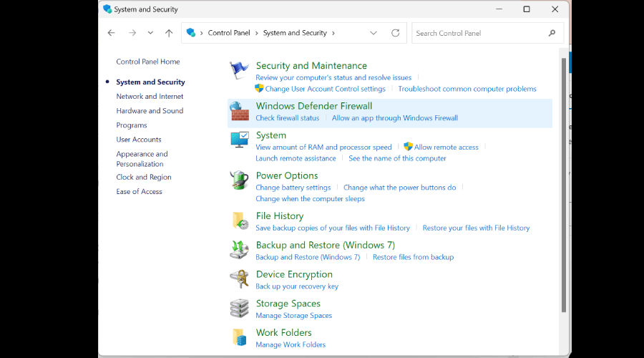Open Appearance and Personalization category
The height and width of the screenshot is (358, 644).
tap(142, 159)
